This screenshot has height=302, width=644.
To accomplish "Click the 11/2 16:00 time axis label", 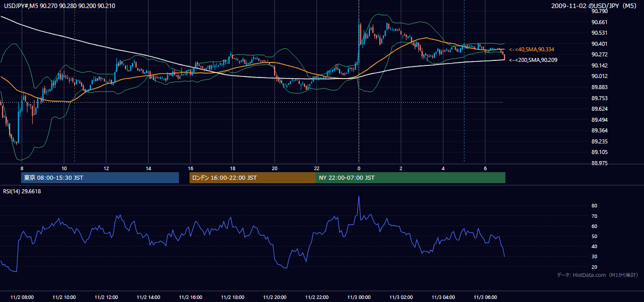I will pyautogui.click(x=190, y=297).
